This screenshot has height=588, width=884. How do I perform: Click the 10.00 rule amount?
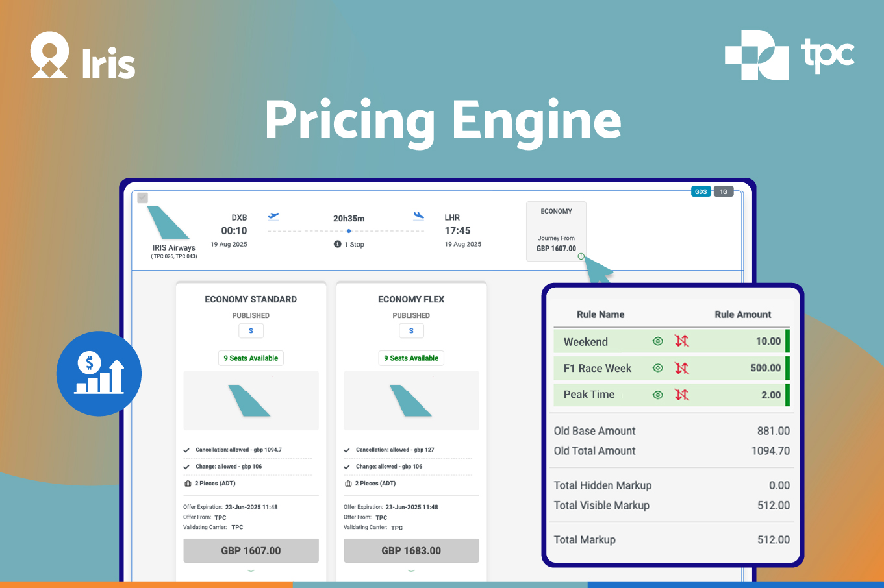click(x=768, y=341)
